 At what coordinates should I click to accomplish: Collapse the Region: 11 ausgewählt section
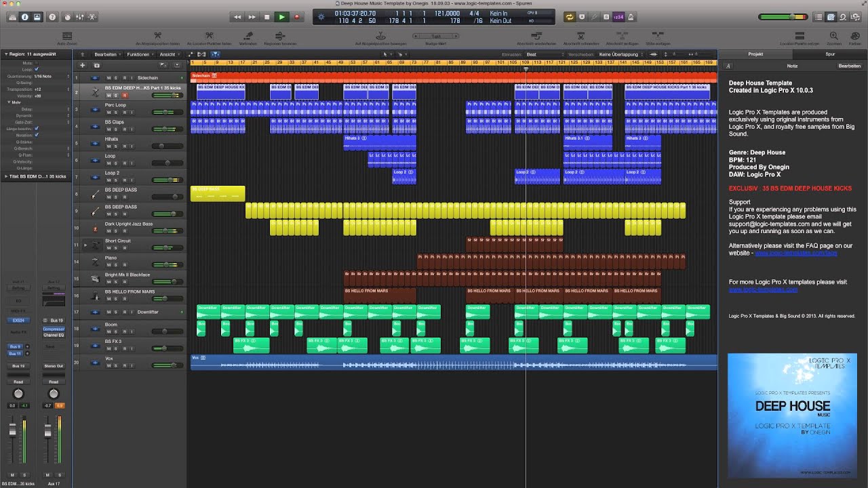pyautogui.click(x=5, y=54)
